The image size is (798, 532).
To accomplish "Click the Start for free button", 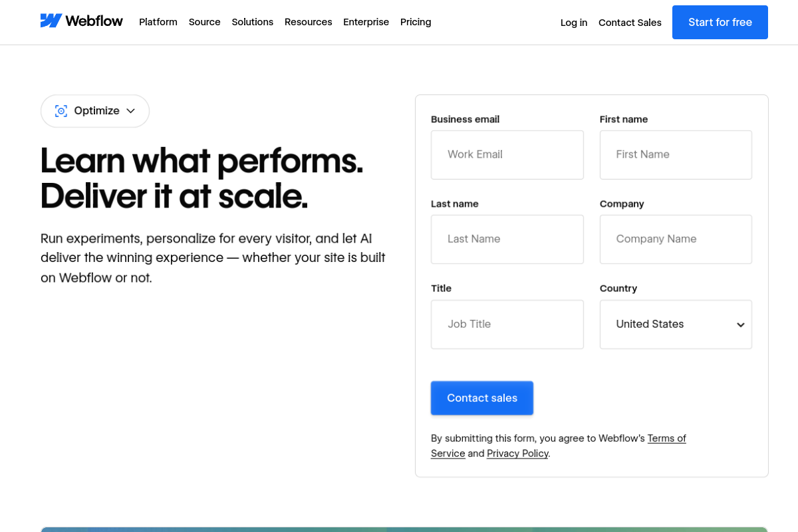I will coord(720,23).
